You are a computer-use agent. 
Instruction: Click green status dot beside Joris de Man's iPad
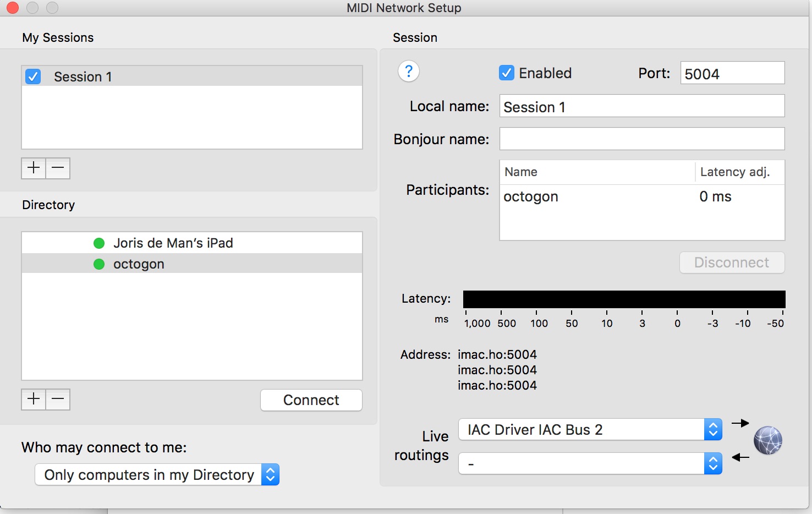(99, 243)
